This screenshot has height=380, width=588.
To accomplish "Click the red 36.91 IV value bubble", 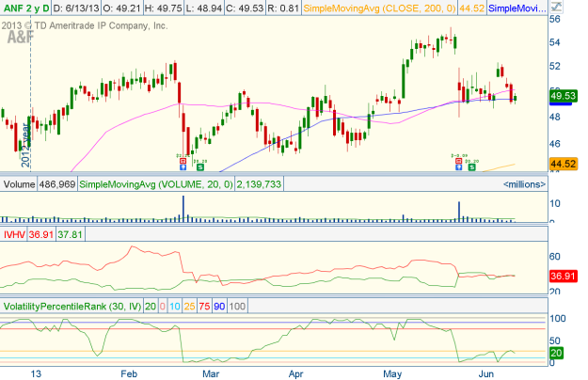I will [x=563, y=276].
